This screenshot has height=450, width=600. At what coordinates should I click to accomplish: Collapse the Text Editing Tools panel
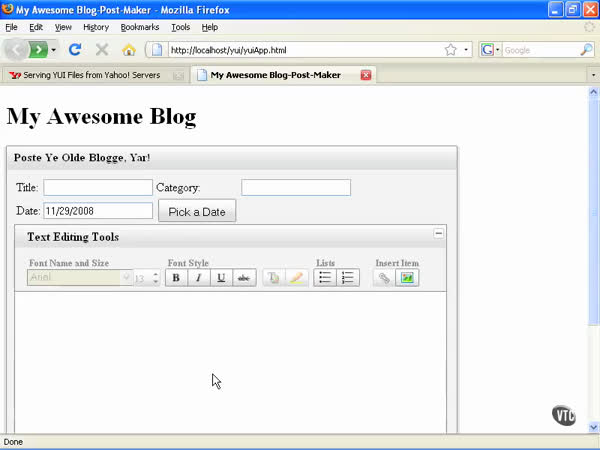point(438,233)
